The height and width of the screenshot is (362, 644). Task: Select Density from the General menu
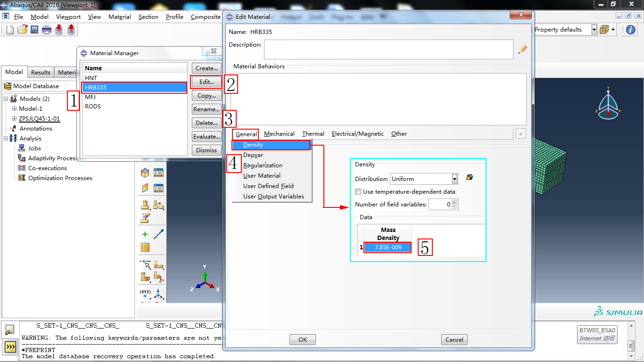click(272, 145)
